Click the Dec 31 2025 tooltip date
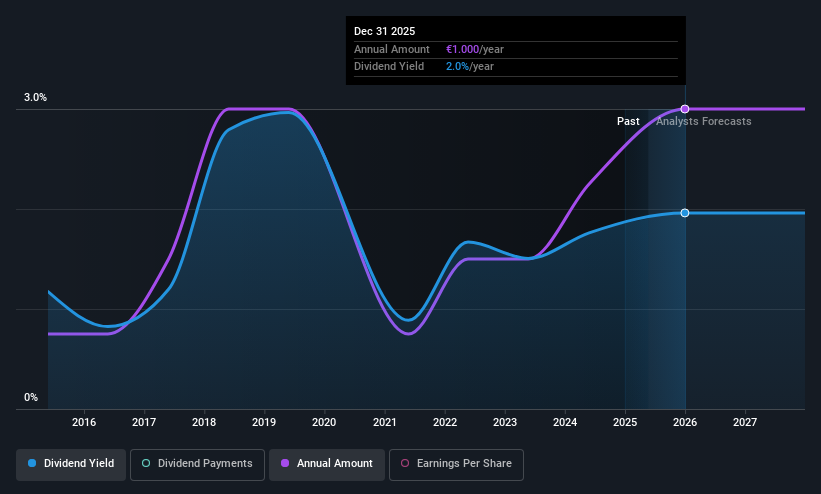This screenshot has width=821, height=494. pyautogui.click(x=384, y=31)
